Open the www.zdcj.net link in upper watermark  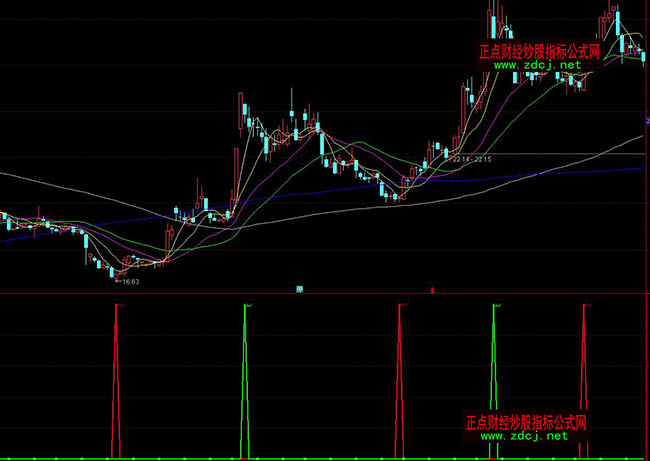(x=537, y=65)
